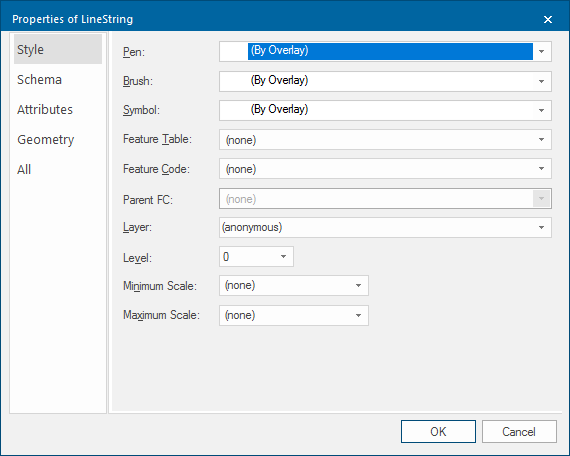Click the Feature Code (none) value
This screenshot has height=456, width=570.
tap(241, 169)
